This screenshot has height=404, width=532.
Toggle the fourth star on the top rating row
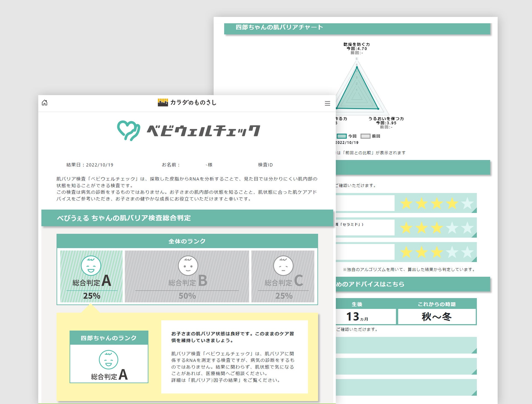click(x=452, y=203)
